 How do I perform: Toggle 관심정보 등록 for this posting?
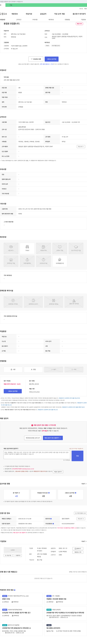click(x=36, y=59)
